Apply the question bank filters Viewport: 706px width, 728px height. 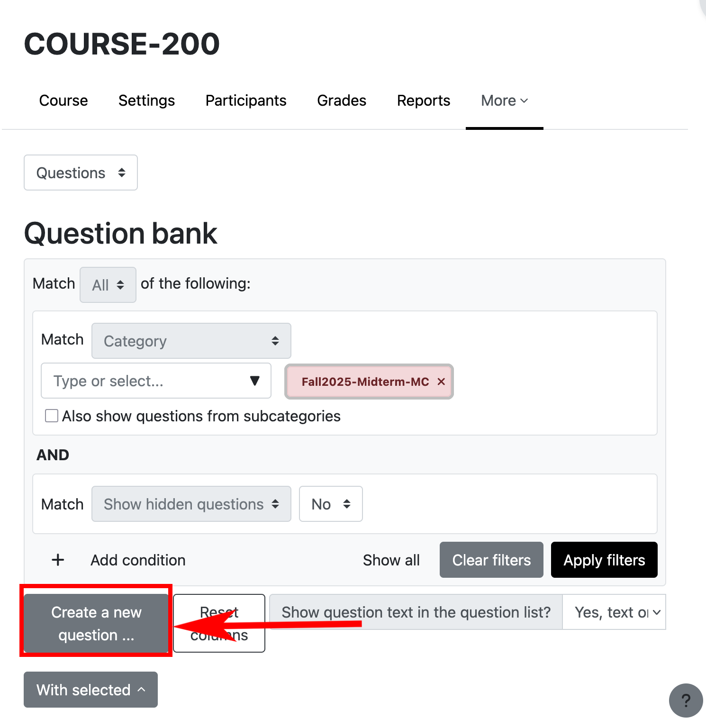click(x=604, y=560)
